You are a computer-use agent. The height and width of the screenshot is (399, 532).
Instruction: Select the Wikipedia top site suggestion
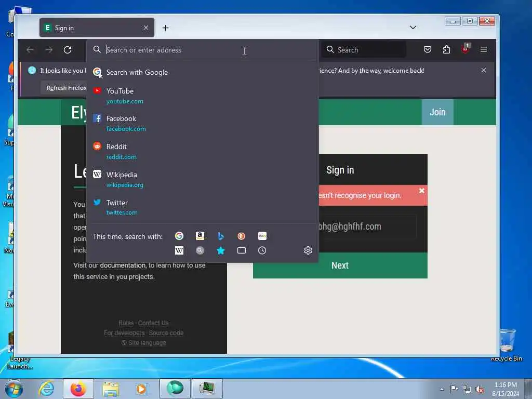[203, 179]
